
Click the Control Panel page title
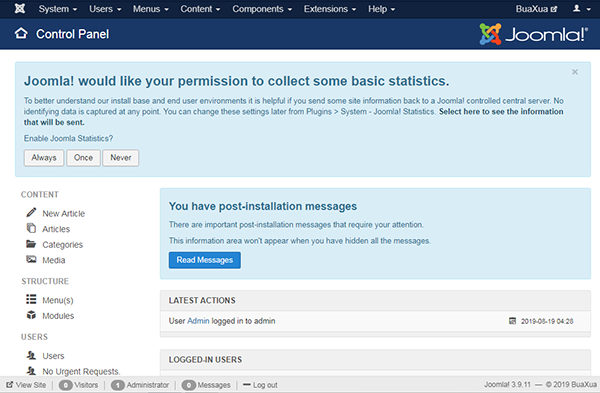tap(72, 34)
